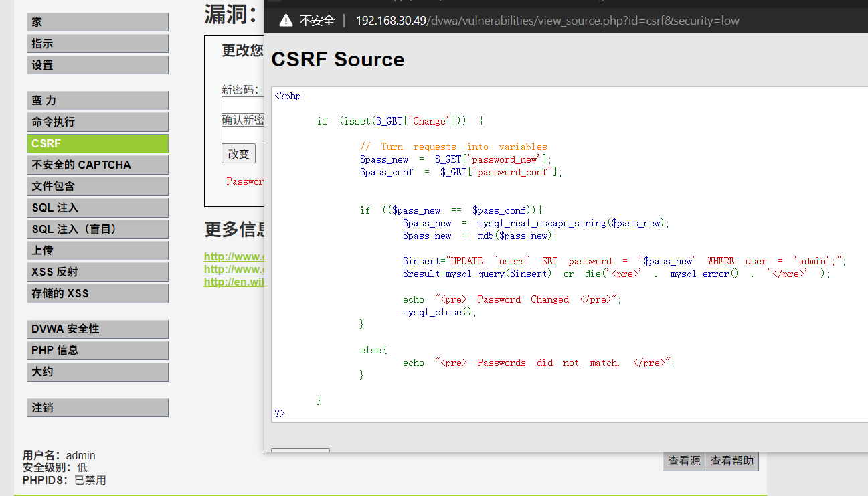This screenshot has height=496, width=868.
Task: Open the SQL 注入（盲目）page
Action: 98,230
